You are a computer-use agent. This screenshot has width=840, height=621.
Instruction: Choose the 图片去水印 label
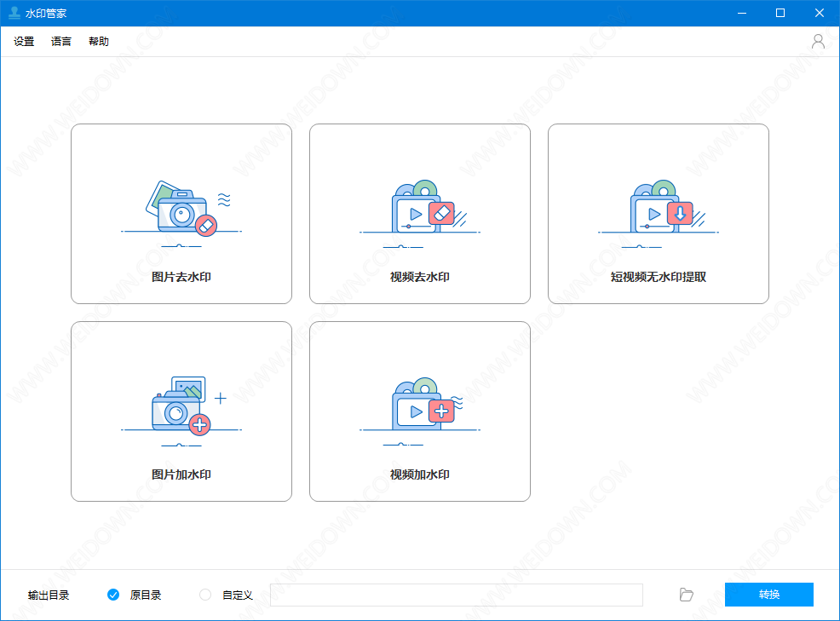181,277
